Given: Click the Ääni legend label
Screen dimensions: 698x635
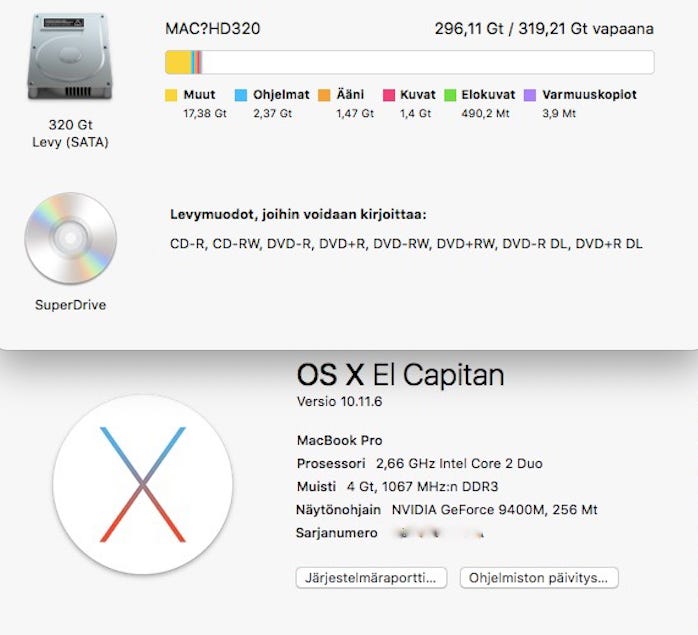Looking at the screenshot, I should [x=350, y=94].
